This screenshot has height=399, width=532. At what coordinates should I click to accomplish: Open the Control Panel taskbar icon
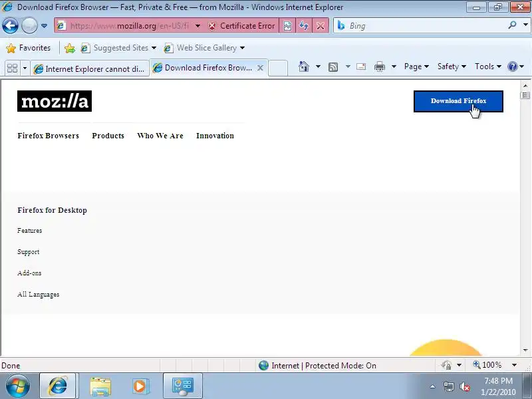pos(182,386)
